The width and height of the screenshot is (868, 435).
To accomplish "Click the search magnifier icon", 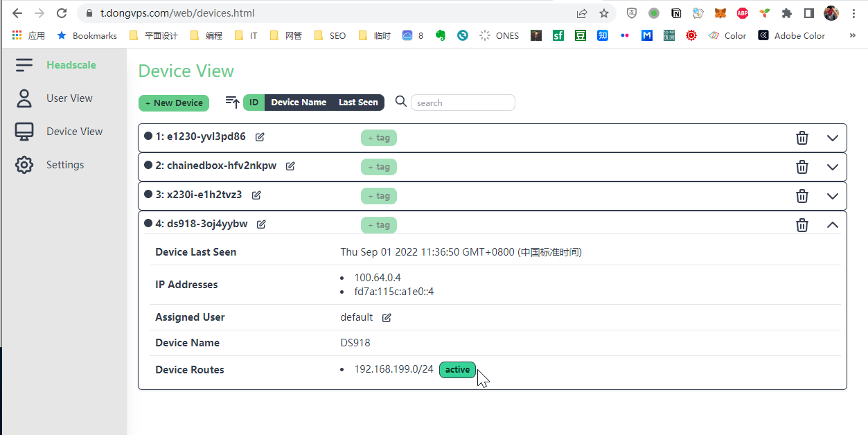I will (400, 102).
